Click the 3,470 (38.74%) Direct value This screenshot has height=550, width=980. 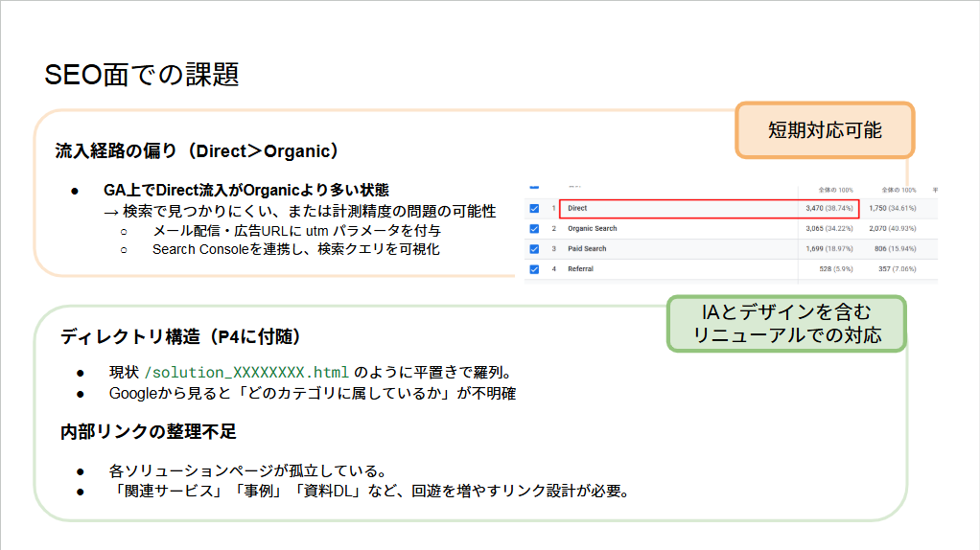pyautogui.click(x=830, y=208)
